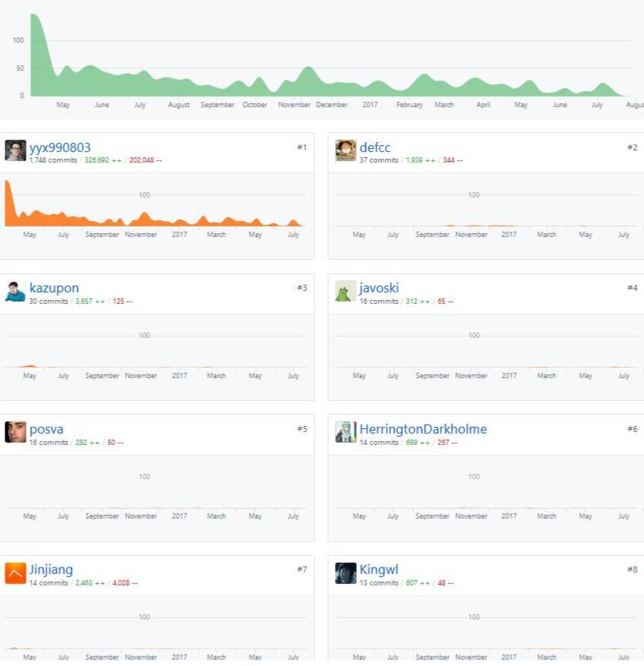View defcc's 37 commits list
This screenshot has width=644, height=666.
pos(378,160)
